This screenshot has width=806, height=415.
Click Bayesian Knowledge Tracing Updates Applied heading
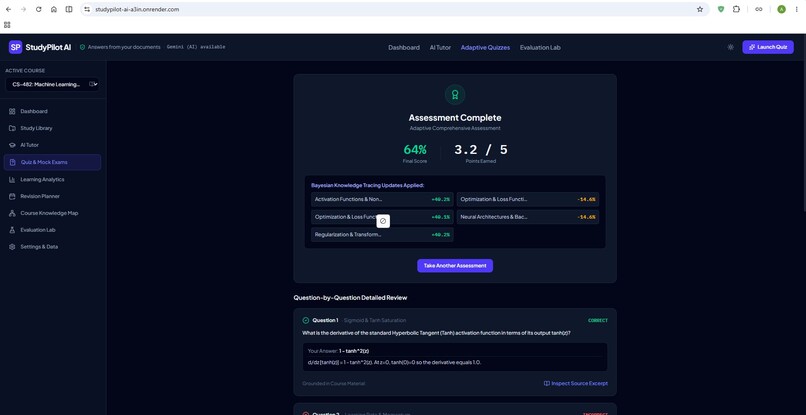[368, 185]
